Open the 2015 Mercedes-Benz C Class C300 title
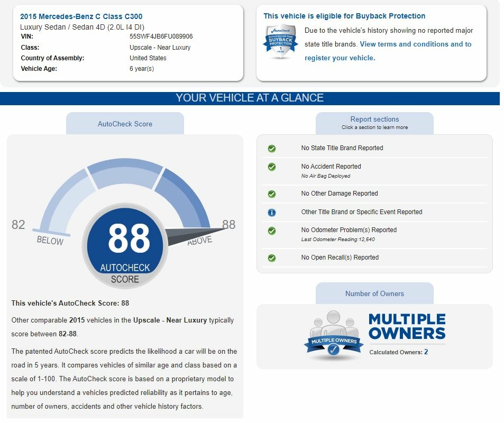Viewport: 504px width, 423px height. 81,16
